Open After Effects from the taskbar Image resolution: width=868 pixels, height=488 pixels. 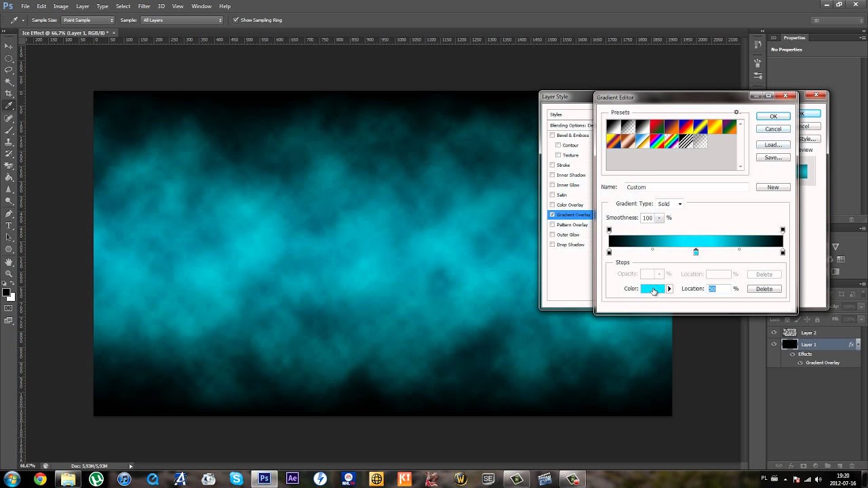tap(292, 479)
